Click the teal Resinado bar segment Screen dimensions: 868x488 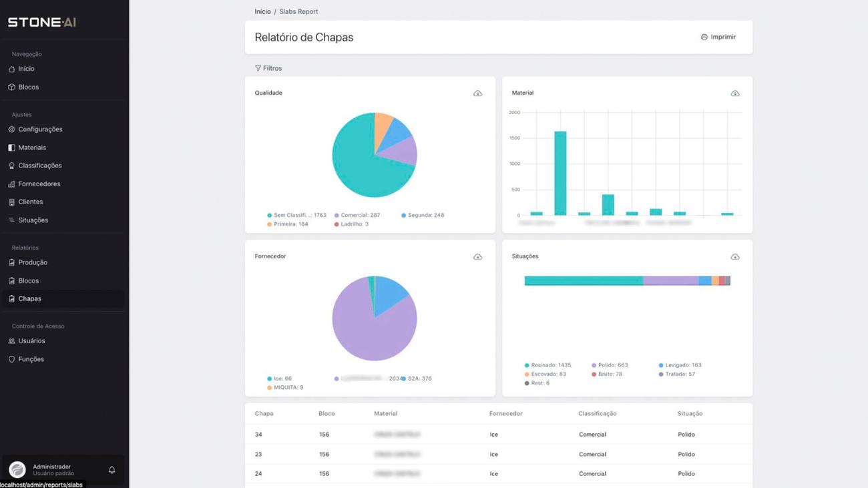tap(584, 281)
